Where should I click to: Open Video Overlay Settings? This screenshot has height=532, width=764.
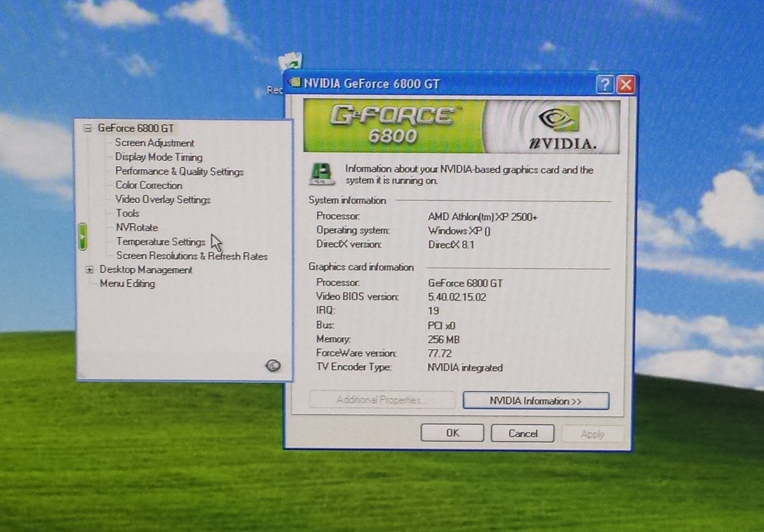tap(163, 199)
